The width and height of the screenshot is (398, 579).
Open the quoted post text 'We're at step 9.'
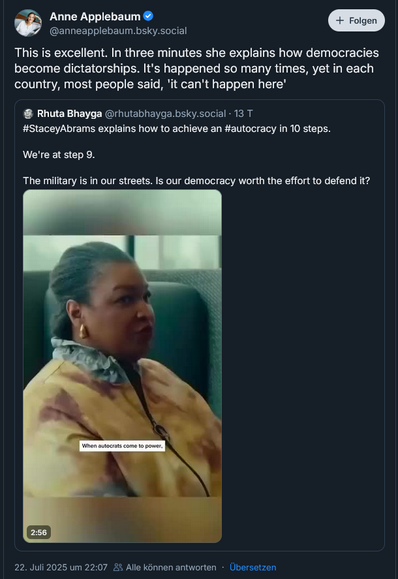pos(59,154)
